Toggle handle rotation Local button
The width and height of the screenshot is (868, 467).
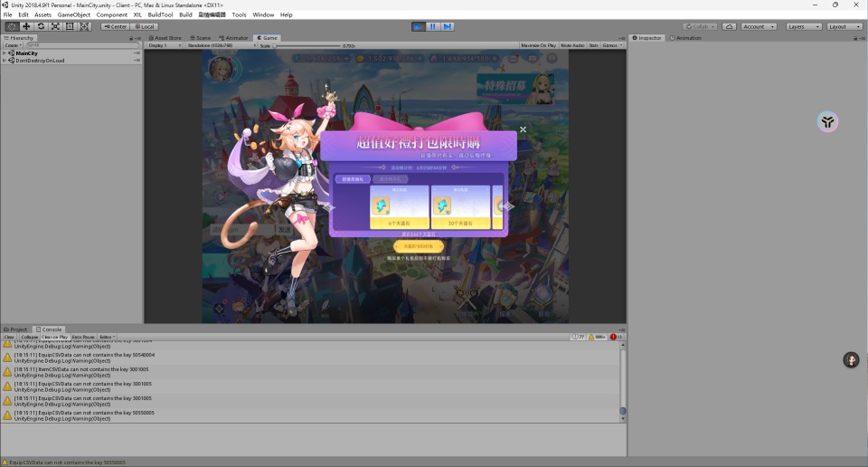(145, 26)
